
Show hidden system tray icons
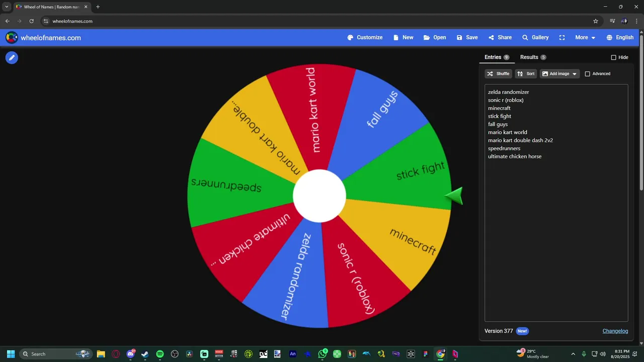tap(573, 354)
